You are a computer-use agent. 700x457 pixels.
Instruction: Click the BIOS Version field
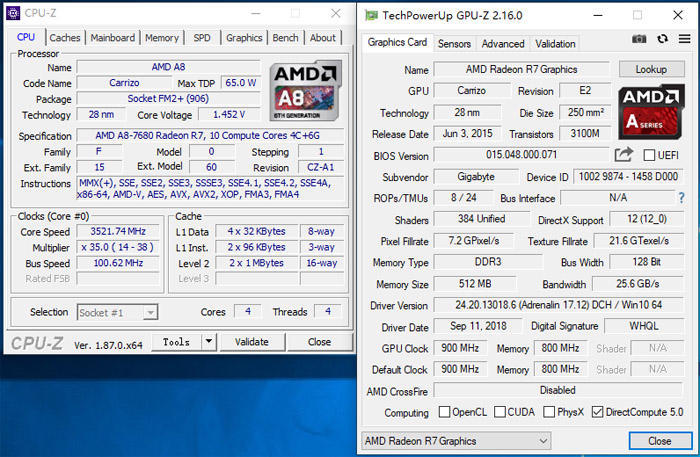521,155
